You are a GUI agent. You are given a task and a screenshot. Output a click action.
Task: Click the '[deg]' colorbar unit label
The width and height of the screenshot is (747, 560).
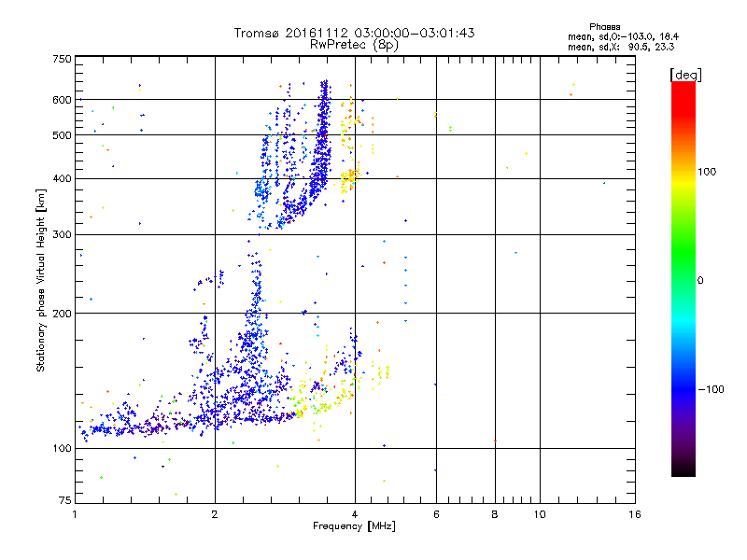[x=685, y=75]
